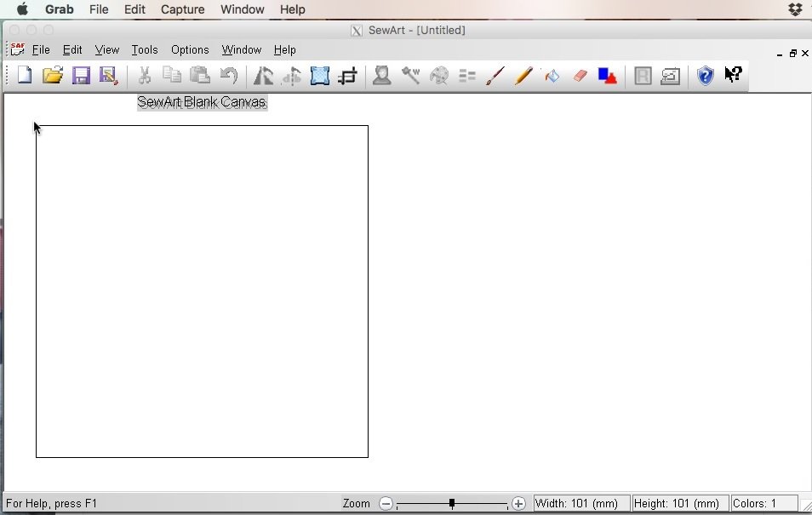Click the Resize image tool icon
Viewport: 812px width, 515px height.
coord(320,77)
